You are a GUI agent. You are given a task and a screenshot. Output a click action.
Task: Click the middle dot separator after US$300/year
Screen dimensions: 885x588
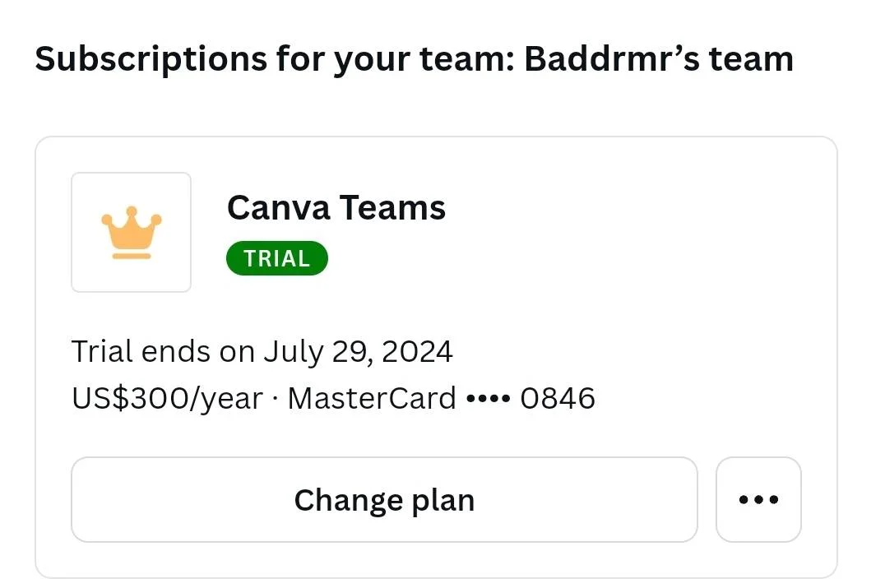275,399
